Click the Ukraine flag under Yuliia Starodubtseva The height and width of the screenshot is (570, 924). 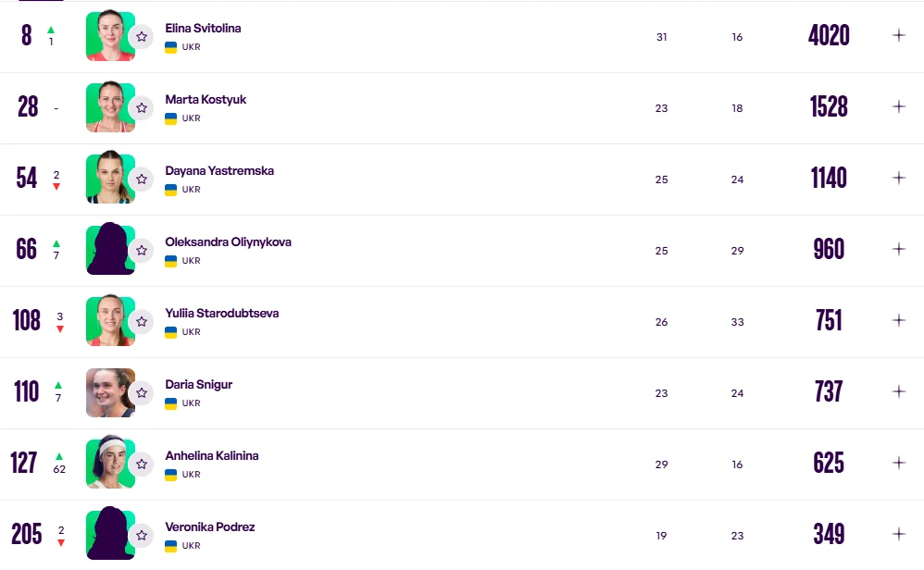[170, 332]
